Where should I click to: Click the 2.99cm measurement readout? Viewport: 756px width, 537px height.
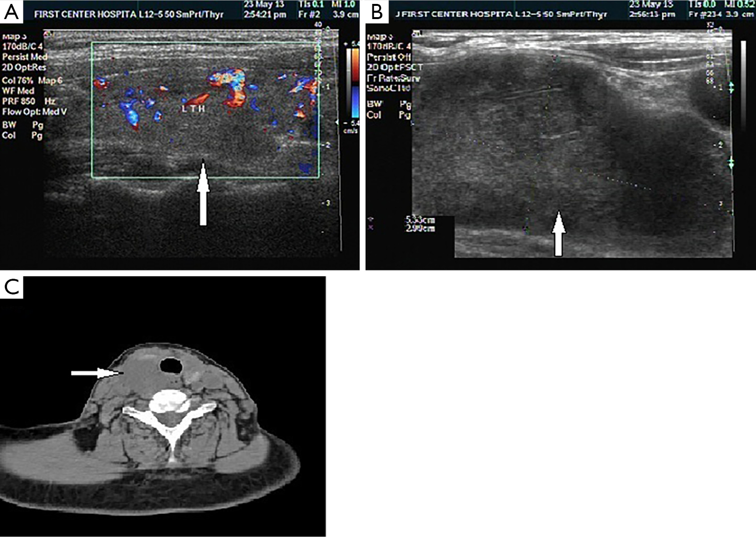420,228
